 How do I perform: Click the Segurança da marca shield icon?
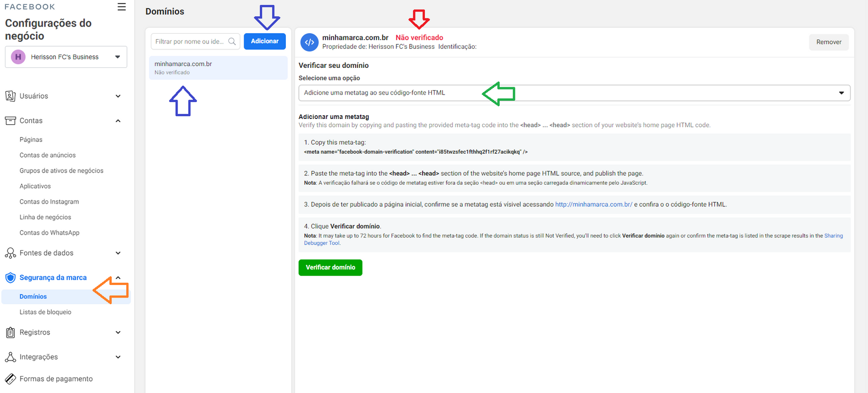[x=10, y=278]
